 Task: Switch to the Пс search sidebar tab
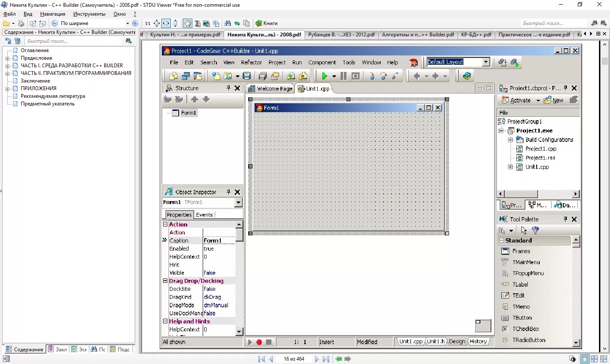98,349
